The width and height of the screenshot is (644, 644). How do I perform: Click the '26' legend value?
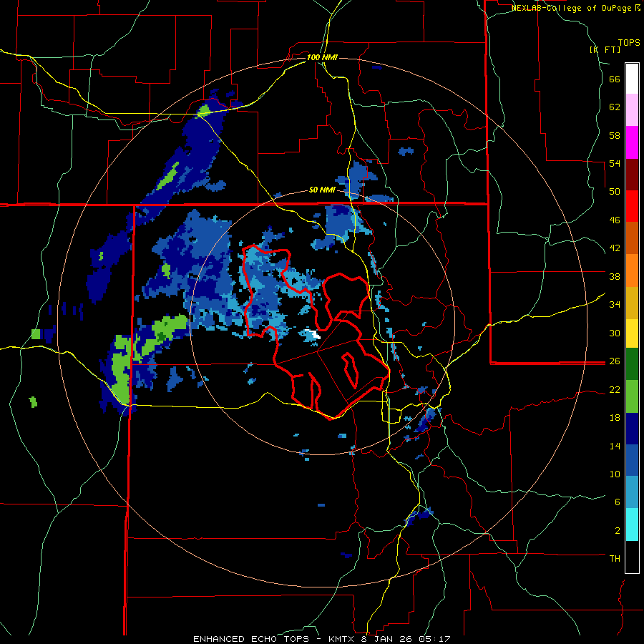(x=615, y=361)
